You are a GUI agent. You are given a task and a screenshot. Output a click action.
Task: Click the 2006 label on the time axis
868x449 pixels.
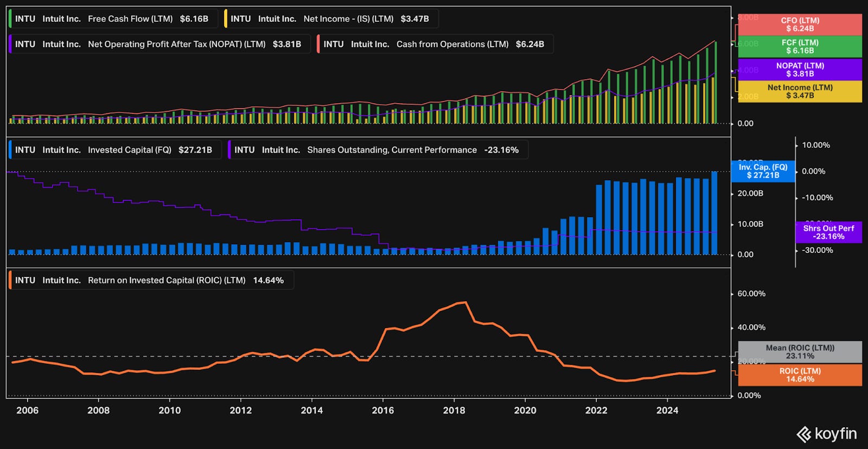click(x=27, y=410)
